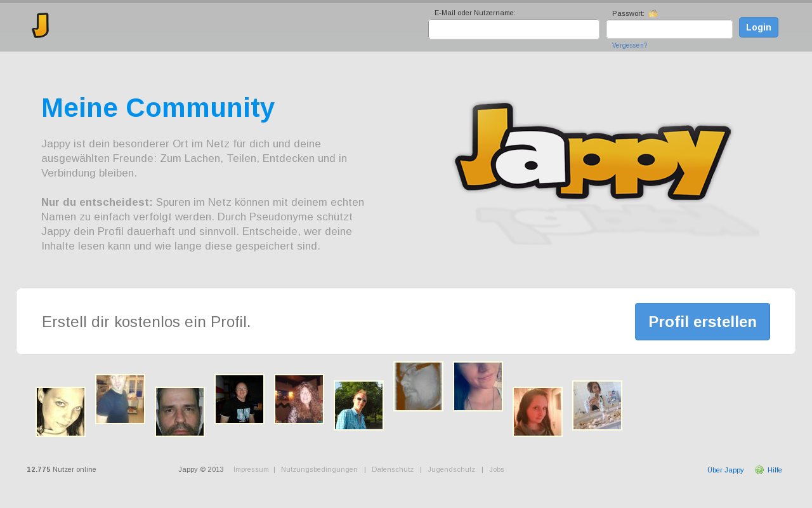812x508 pixels.
Task: Open the Nutzungsbedingungen link
Action: [x=319, y=470]
